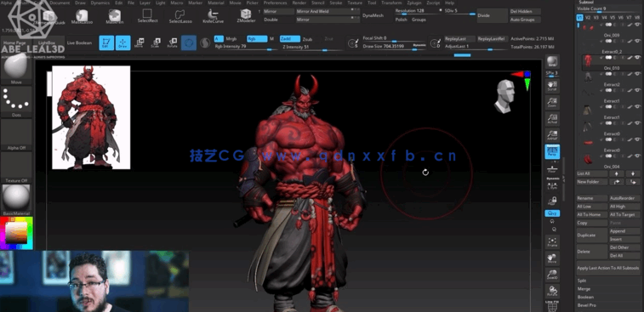Switch to V2 visibility set

tap(588, 18)
